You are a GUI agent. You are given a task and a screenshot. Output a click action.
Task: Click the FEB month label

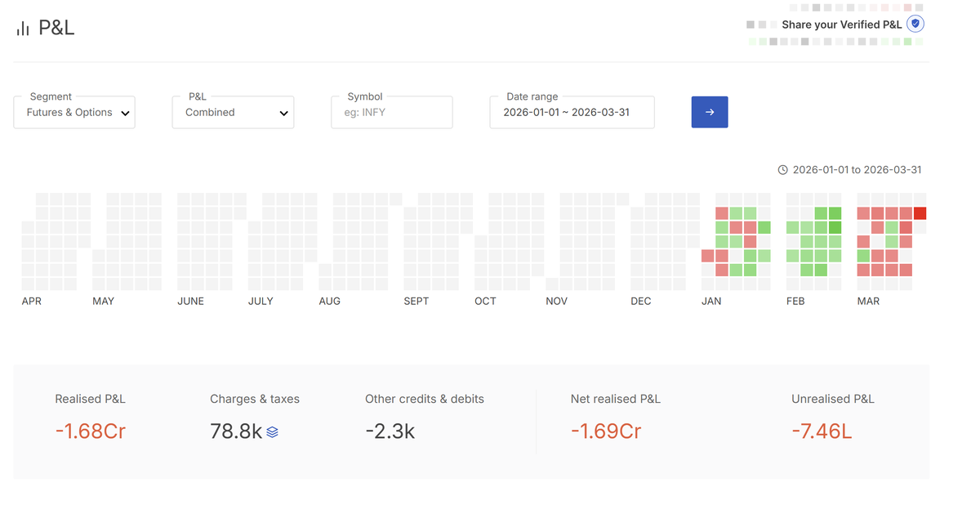pyautogui.click(x=795, y=302)
